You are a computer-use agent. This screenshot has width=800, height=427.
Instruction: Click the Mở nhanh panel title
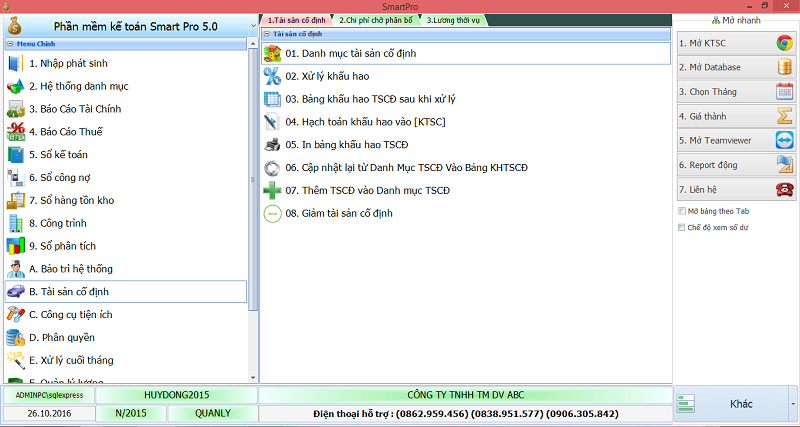pos(736,20)
